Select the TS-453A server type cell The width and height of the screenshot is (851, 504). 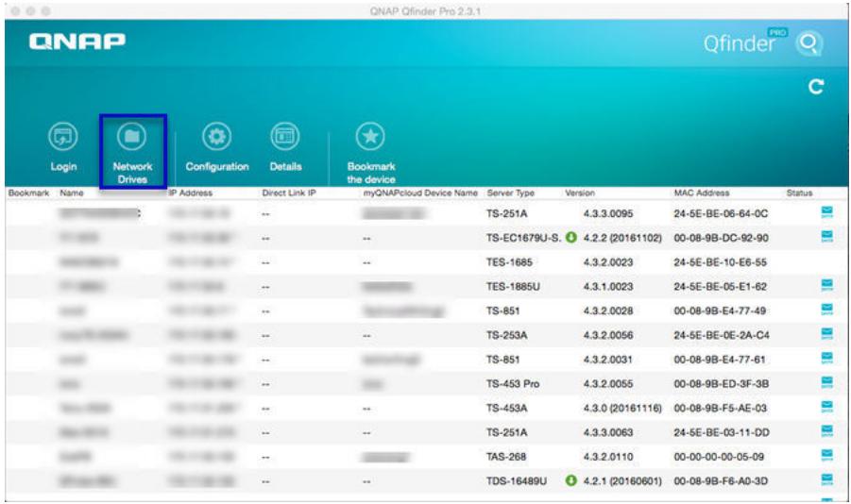[506, 408]
